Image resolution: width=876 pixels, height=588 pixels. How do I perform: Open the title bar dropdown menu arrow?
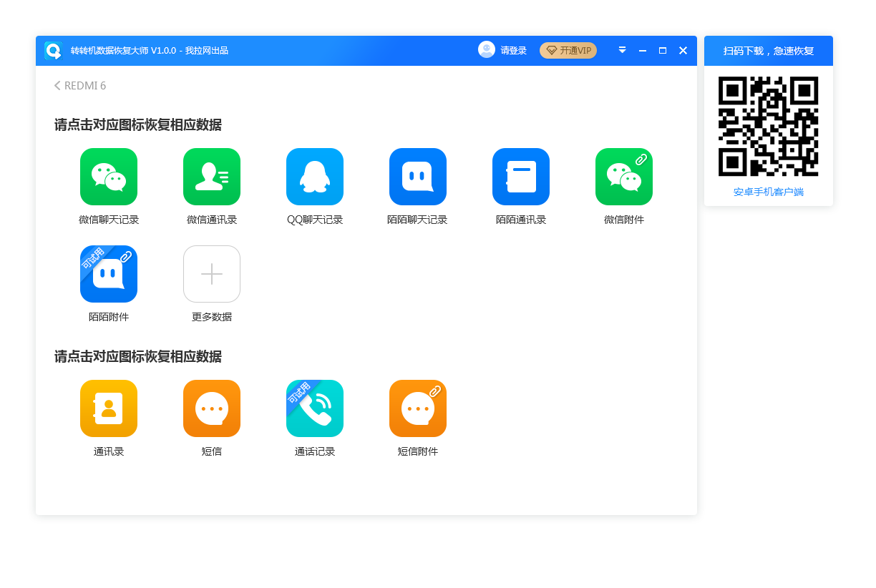622,50
